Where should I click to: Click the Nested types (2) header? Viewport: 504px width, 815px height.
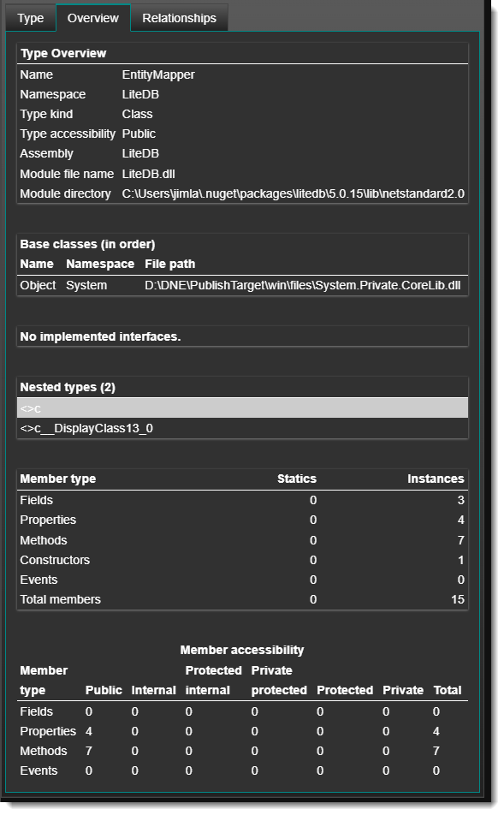(68, 387)
